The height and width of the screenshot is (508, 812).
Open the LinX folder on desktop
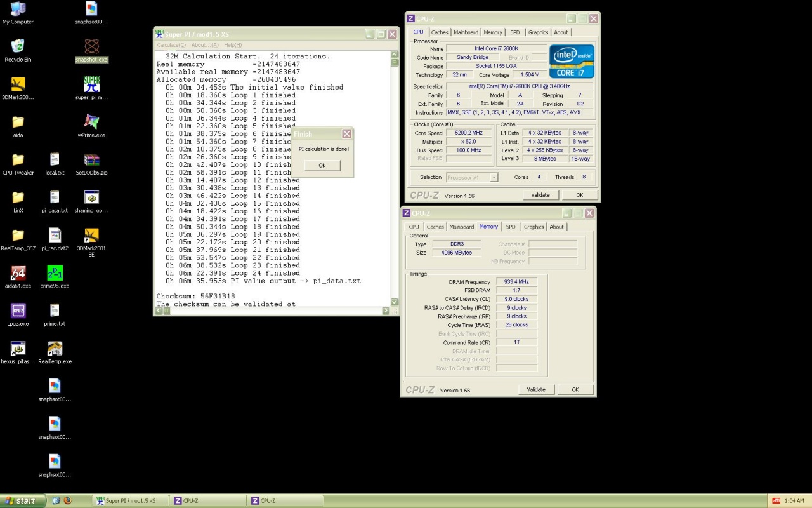[18, 198]
